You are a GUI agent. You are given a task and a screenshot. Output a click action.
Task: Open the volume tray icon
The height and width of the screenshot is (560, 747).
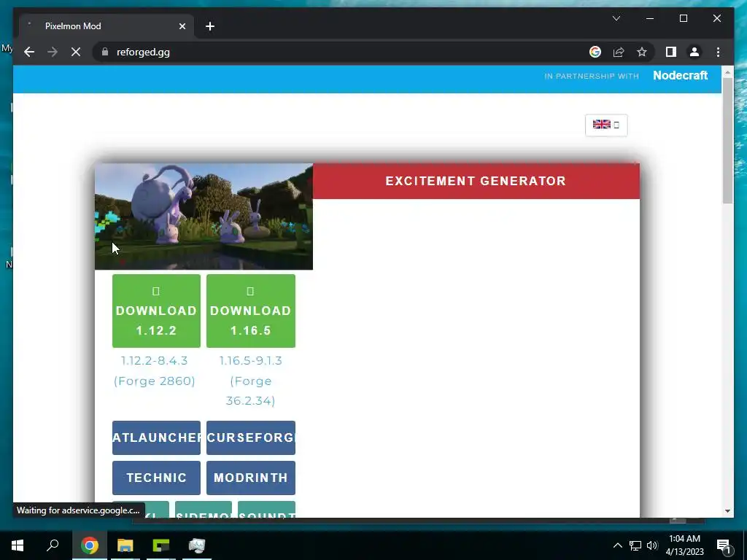coord(652,545)
